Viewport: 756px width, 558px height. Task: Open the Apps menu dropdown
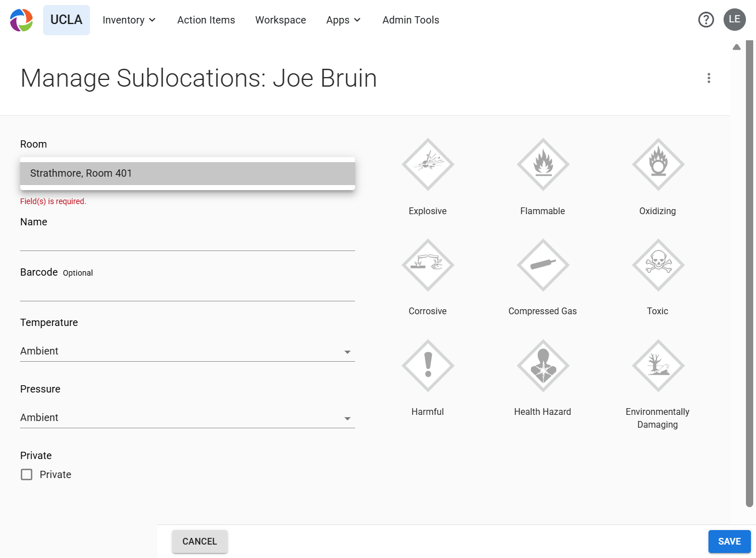[343, 20]
